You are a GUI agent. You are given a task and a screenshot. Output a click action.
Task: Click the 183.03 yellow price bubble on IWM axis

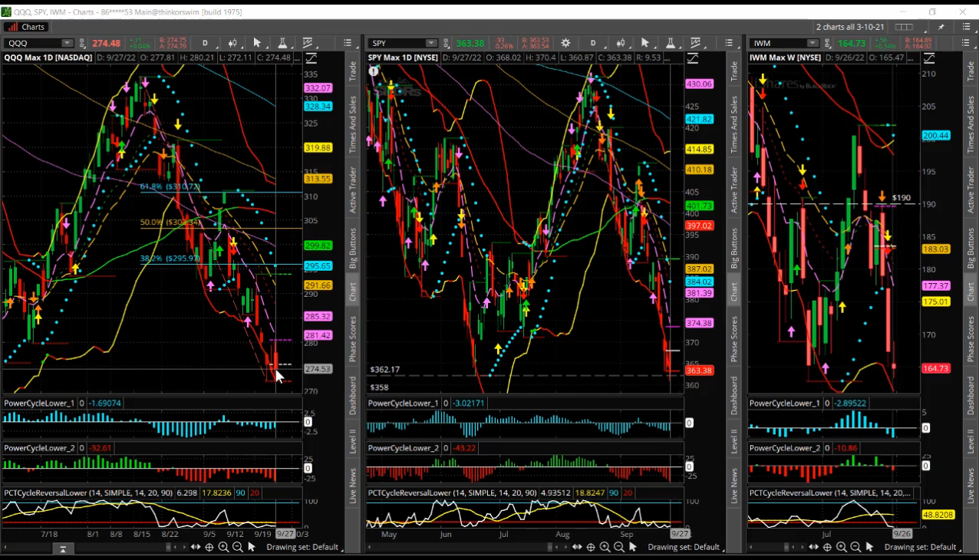click(x=936, y=249)
